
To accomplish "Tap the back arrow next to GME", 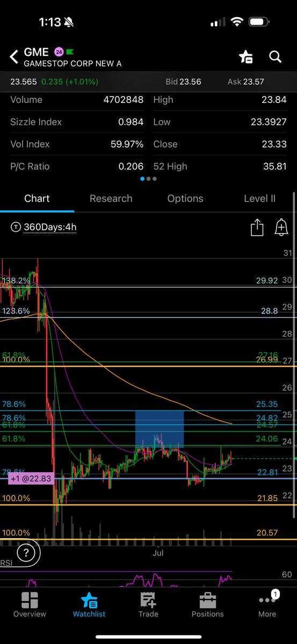I will click(x=14, y=56).
